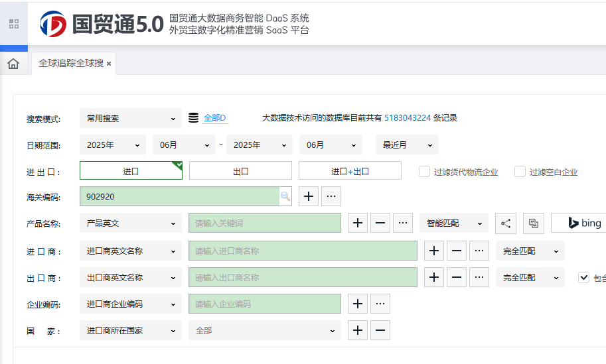Go to the home icon tab
The image size is (606, 364).
point(13,64)
